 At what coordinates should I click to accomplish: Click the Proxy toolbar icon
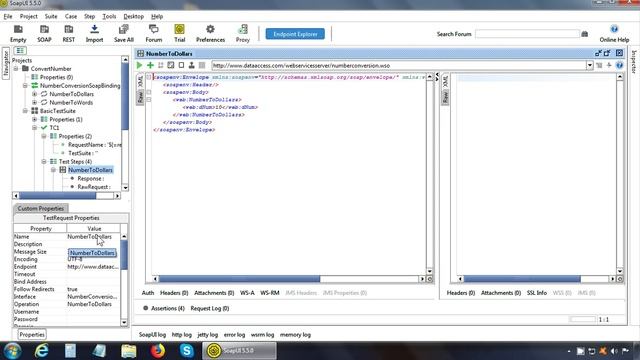242,33
